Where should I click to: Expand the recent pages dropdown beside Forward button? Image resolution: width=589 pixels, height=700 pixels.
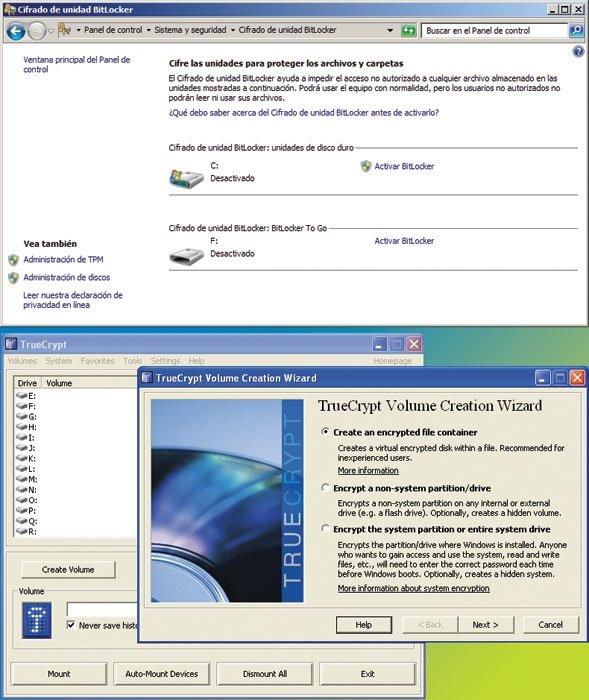(50, 31)
